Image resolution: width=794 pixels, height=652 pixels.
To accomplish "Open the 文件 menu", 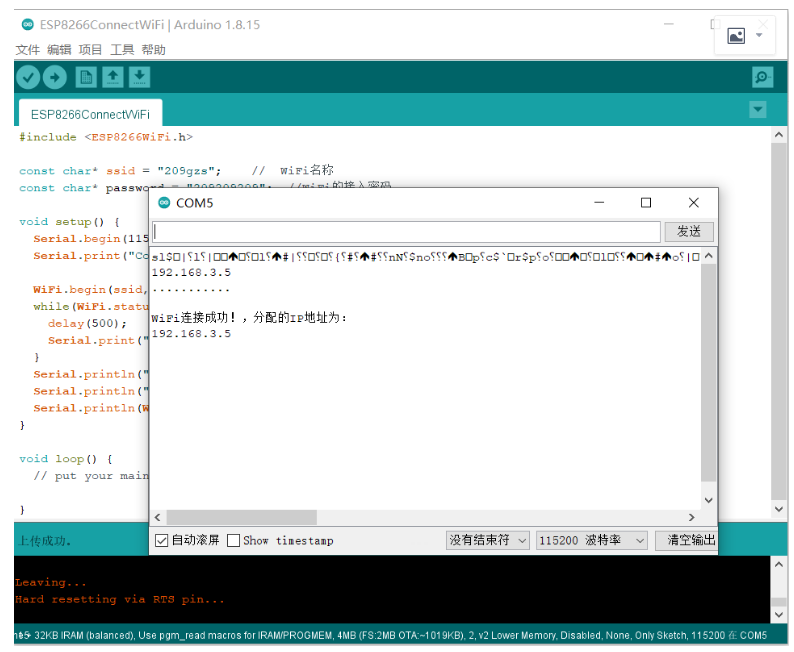I will (x=27, y=50).
